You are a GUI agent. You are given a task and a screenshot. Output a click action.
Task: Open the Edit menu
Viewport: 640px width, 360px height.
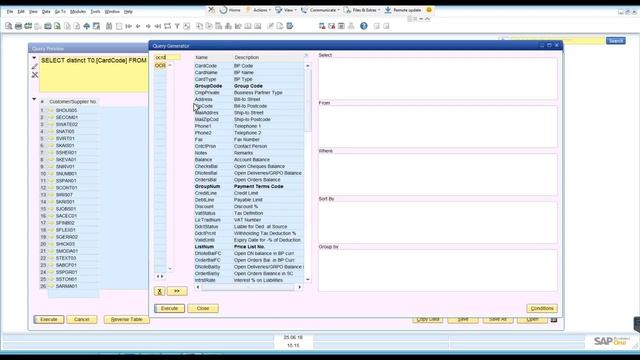pos(21,12)
